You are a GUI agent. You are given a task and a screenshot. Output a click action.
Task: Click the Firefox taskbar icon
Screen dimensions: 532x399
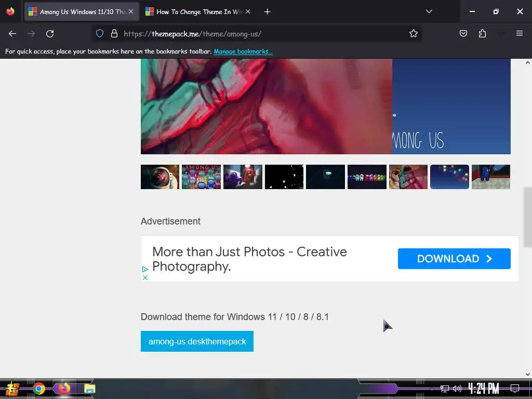[x=64, y=389]
